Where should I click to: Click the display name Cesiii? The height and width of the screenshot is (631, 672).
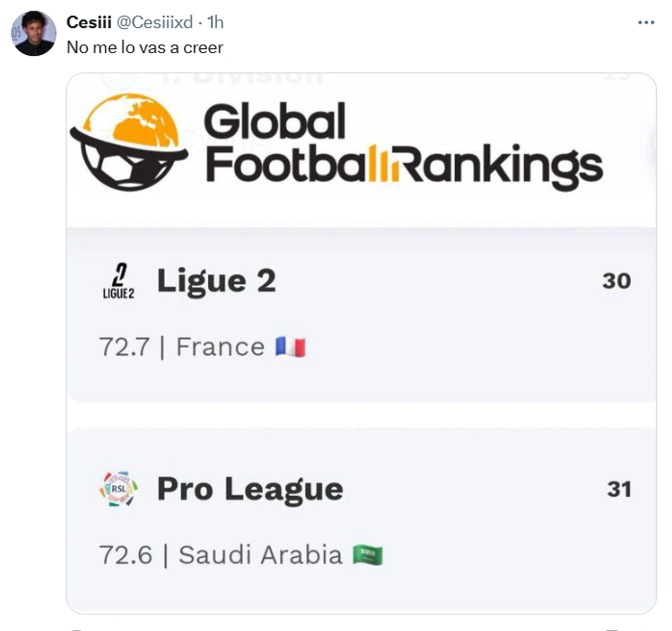[x=89, y=22]
